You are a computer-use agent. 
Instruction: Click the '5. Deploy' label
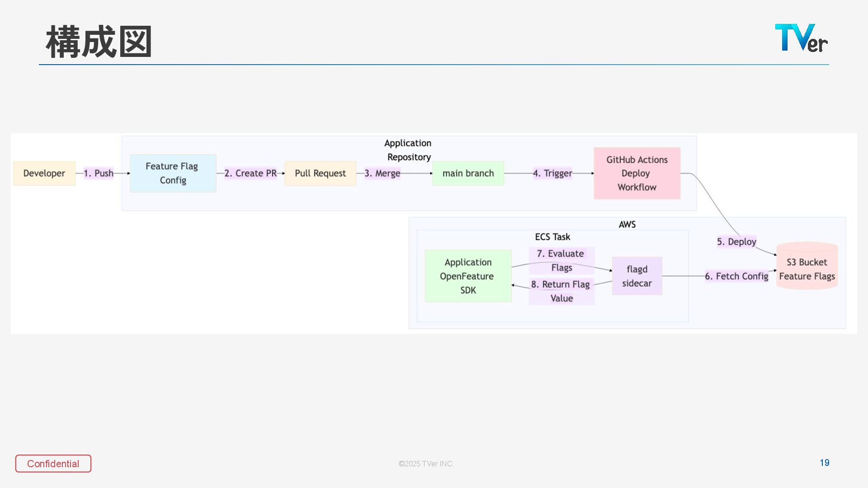point(736,242)
